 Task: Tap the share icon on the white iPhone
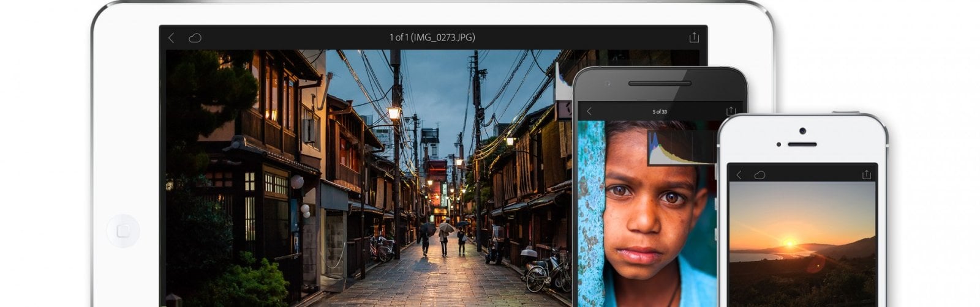tap(866, 174)
